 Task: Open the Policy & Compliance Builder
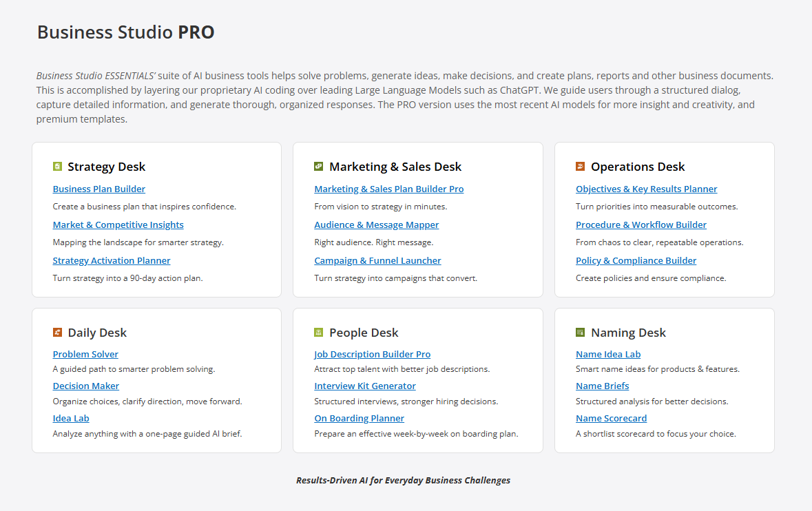(636, 260)
